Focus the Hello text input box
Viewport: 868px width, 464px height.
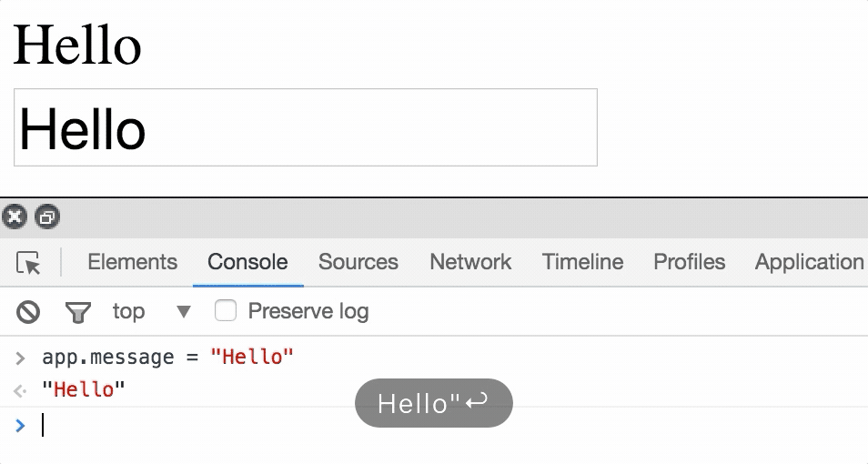pyautogui.click(x=306, y=127)
